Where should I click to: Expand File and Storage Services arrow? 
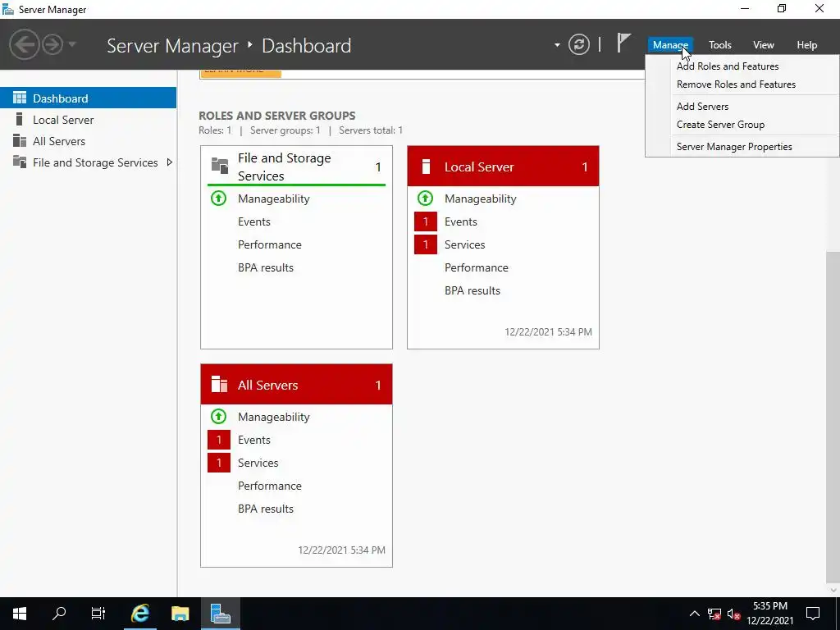point(169,162)
